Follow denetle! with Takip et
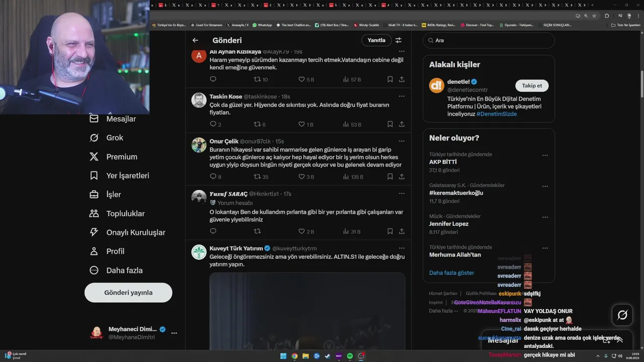 [532, 85]
